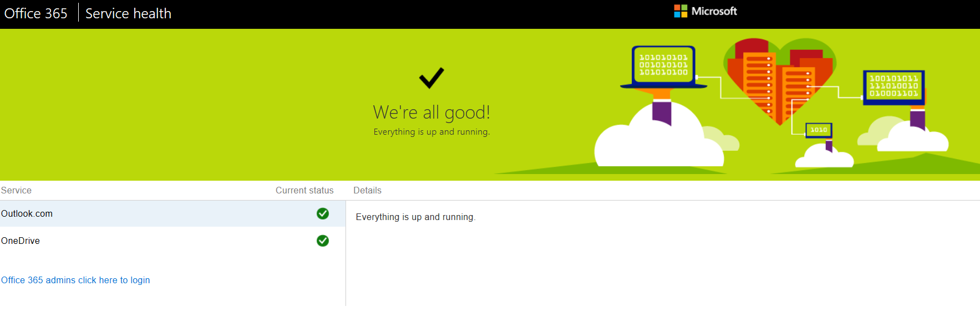980x332 pixels.
Task: Click the Office 365 title in header
Action: coord(36,13)
